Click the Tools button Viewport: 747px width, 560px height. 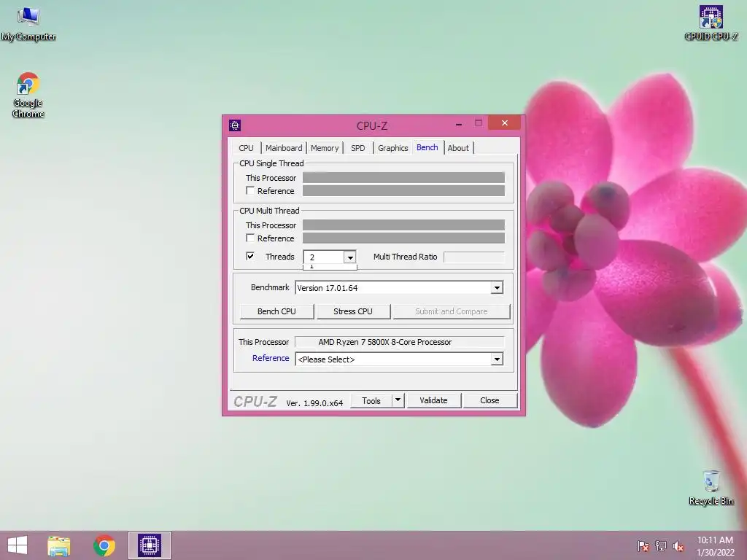point(371,400)
